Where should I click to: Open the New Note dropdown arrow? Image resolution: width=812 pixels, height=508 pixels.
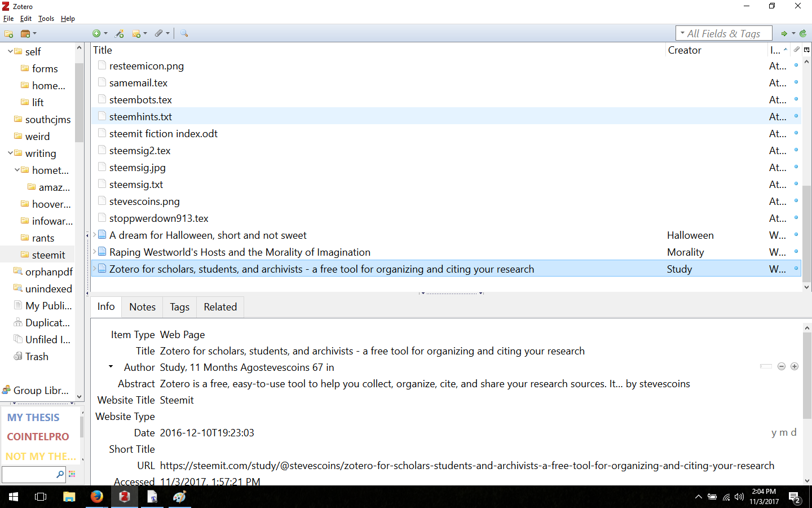pyautogui.click(x=145, y=34)
